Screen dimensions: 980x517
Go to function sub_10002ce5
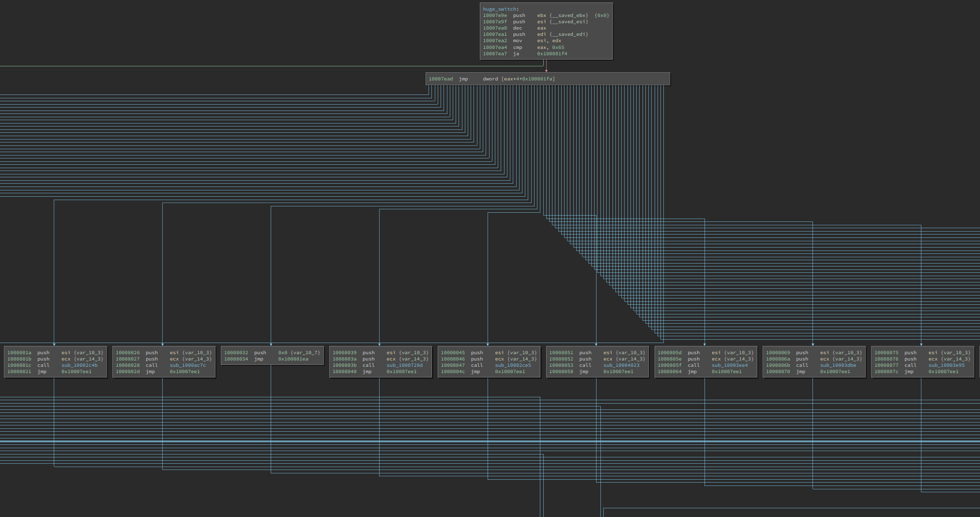[513, 365]
